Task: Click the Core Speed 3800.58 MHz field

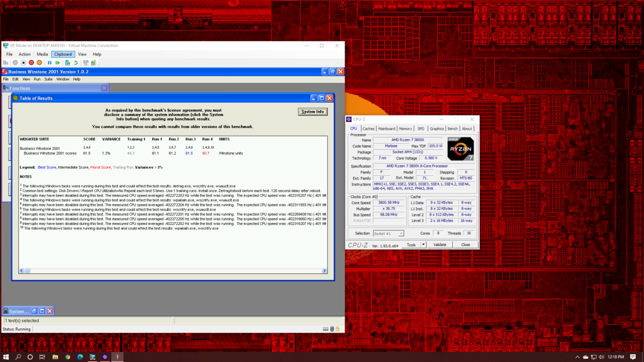Action: [388, 202]
